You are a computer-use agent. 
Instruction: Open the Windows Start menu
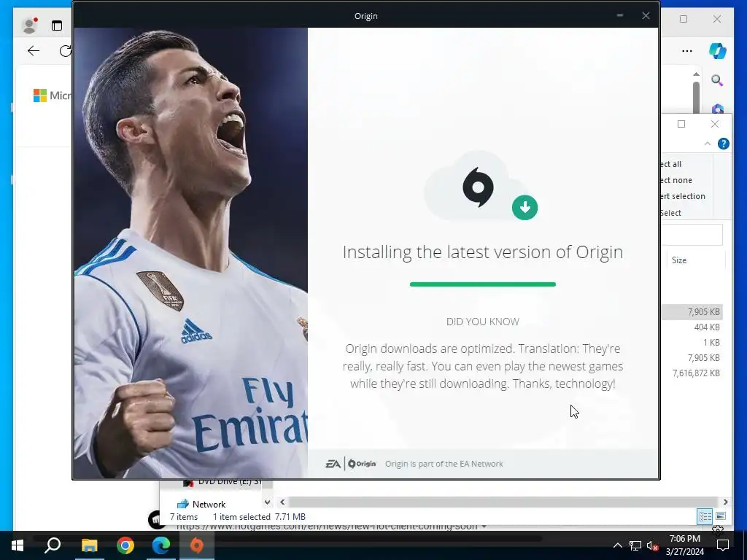click(18, 545)
